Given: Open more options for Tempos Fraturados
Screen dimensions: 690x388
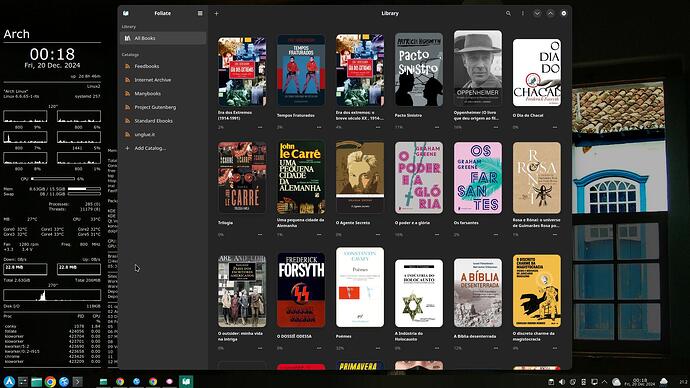Looking at the screenshot, I should coord(319,127).
